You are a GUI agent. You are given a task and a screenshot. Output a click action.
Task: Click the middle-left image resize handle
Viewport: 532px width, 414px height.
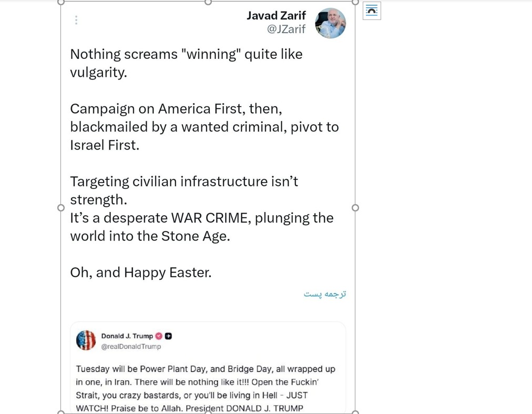click(x=61, y=208)
